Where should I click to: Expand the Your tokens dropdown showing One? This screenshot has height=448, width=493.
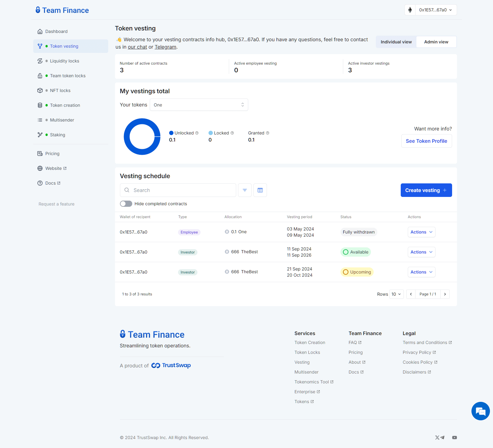199,105
